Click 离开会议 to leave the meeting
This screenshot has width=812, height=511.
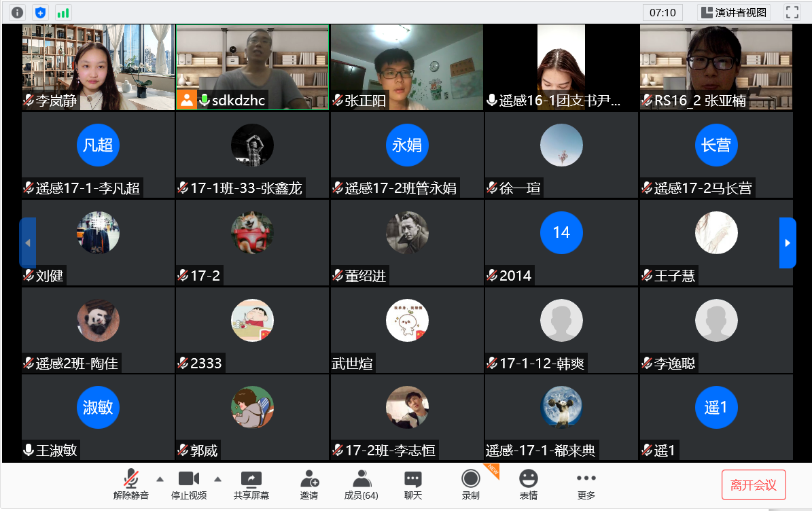[753, 484]
